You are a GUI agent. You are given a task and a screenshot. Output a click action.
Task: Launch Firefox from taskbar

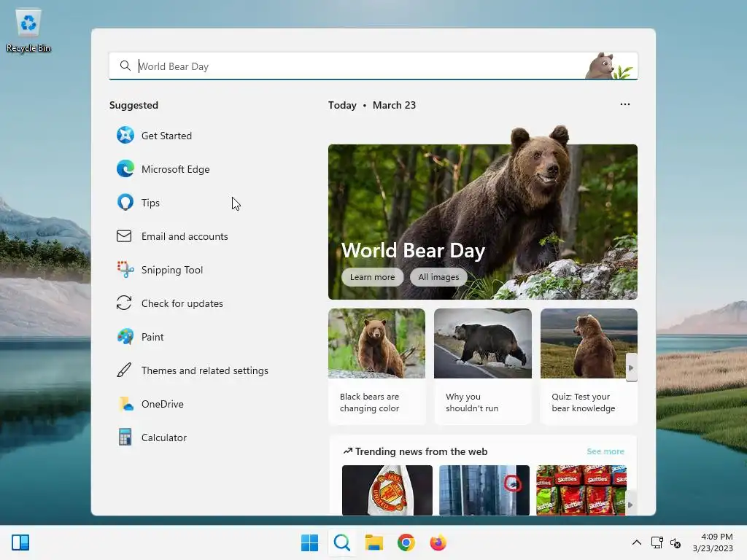click(x=438, y=542)
